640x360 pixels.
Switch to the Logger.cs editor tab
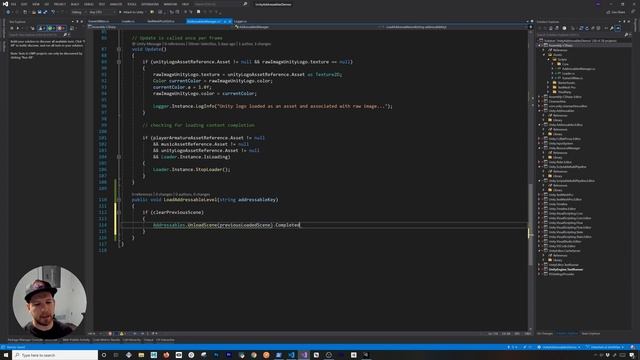240,21
